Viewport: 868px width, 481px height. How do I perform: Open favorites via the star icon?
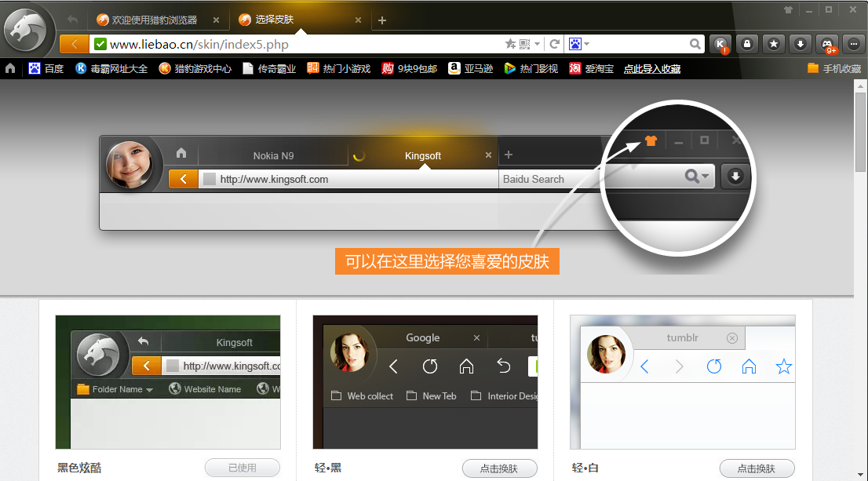773,44
